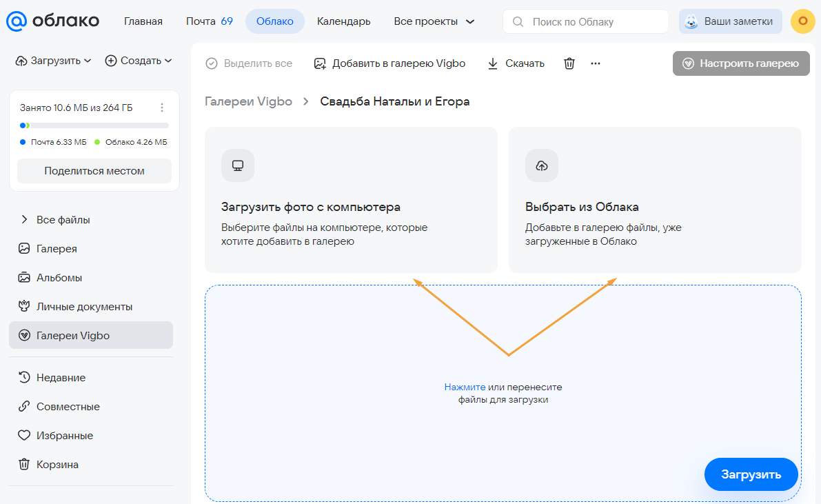Click the Облако logo icon
Screen dimensions: 821x504
pos(17,21)
